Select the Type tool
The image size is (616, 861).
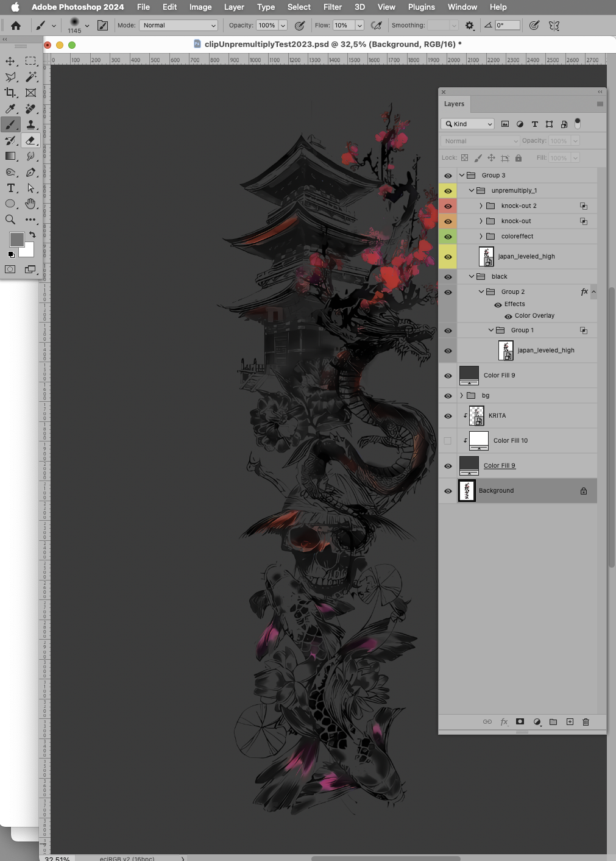pyautogui.click(x=10, y=188)
